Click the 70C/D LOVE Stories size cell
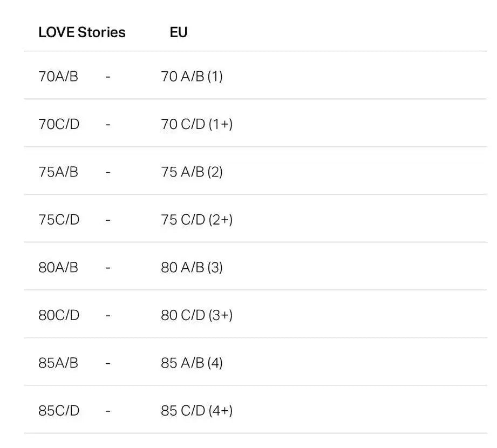This screenshot has height=448, width=497. tap(59, 125)
